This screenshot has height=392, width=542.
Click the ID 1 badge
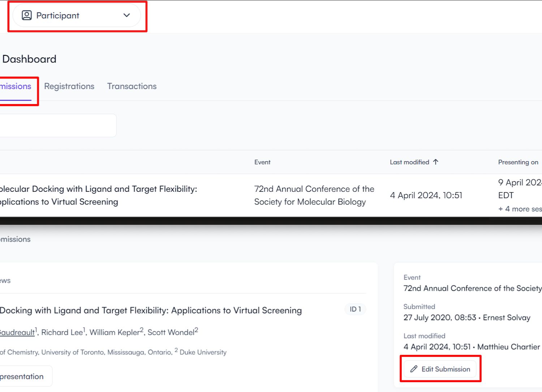pos(355,309)
